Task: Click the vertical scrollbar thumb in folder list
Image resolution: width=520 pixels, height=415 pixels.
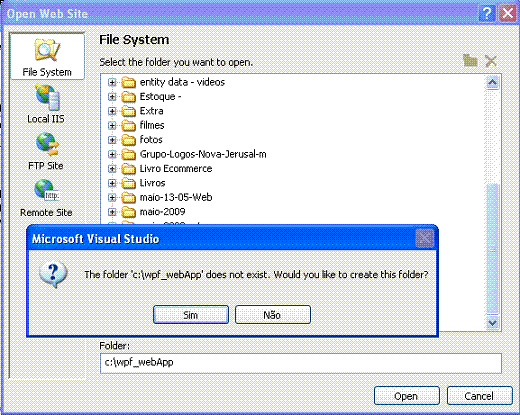Action: (492, 248)
